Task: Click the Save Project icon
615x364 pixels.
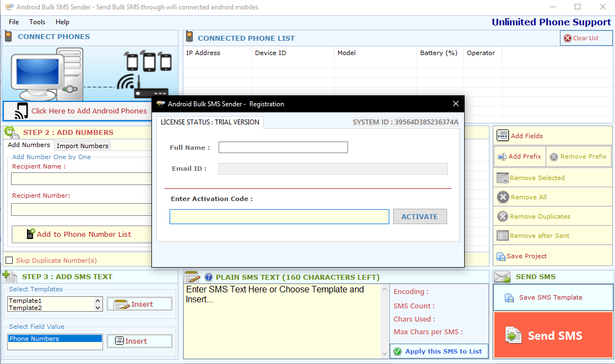Action: pyautogui.click(x=501, y=256)
